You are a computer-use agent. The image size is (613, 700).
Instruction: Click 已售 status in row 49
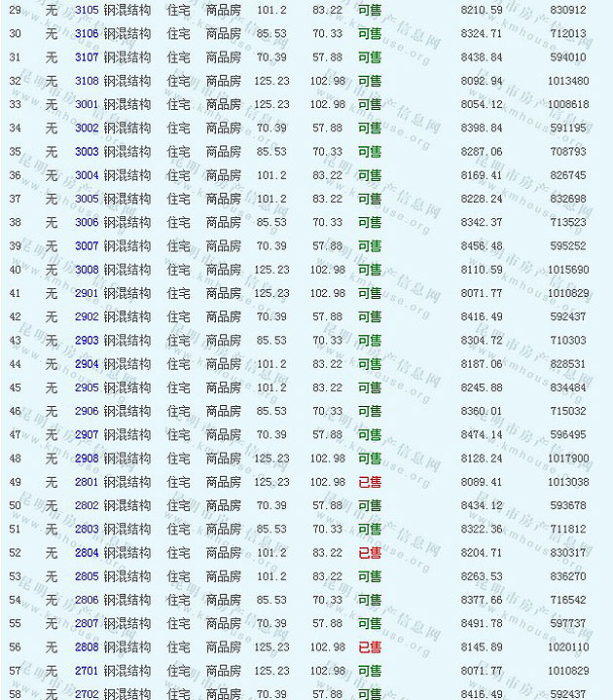(370, 482)
